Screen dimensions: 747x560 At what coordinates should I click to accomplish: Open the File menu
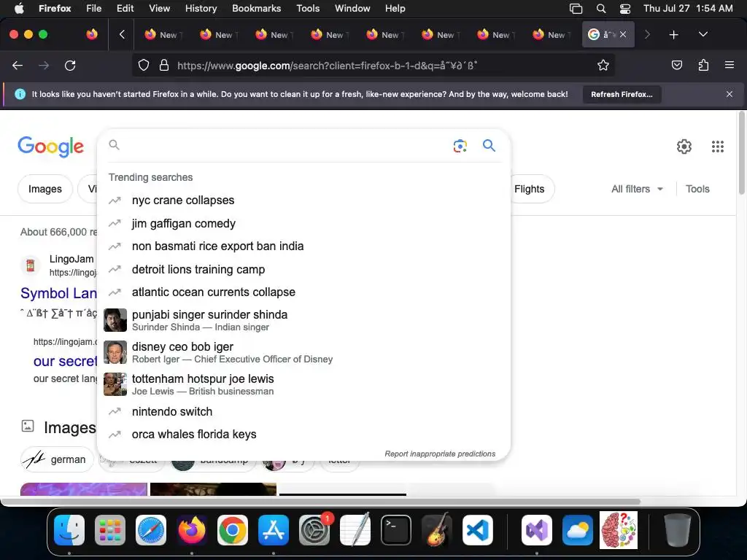point(93,9)
